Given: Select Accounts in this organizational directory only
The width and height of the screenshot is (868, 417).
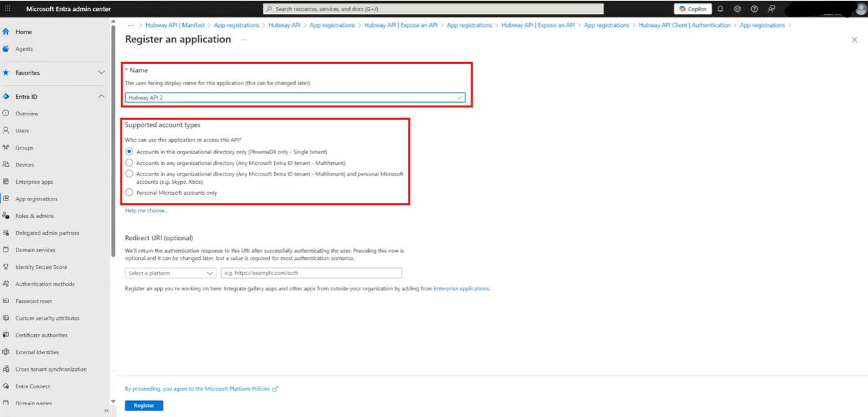Looking at the screenshot, I should pos(129,151).
